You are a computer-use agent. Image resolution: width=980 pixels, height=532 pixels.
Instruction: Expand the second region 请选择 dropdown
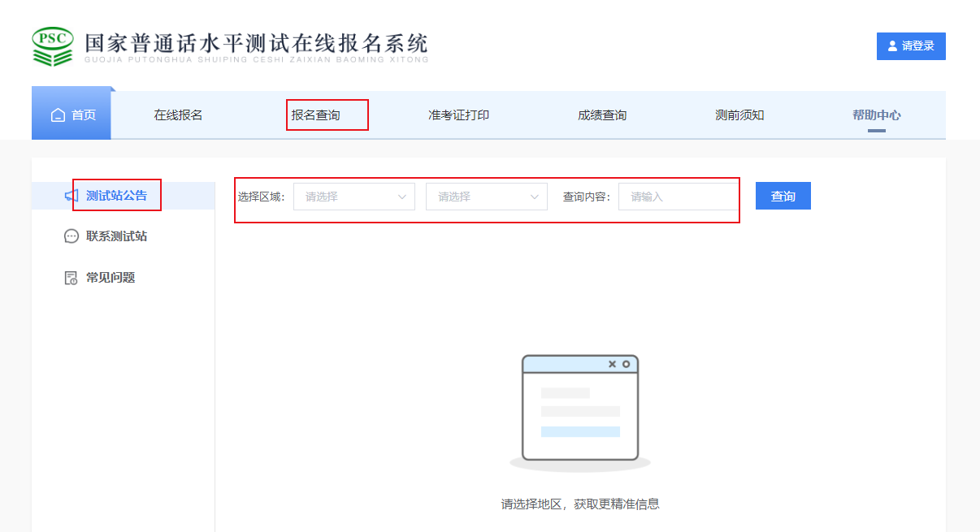pyautogui.click(x=487, y=197)
